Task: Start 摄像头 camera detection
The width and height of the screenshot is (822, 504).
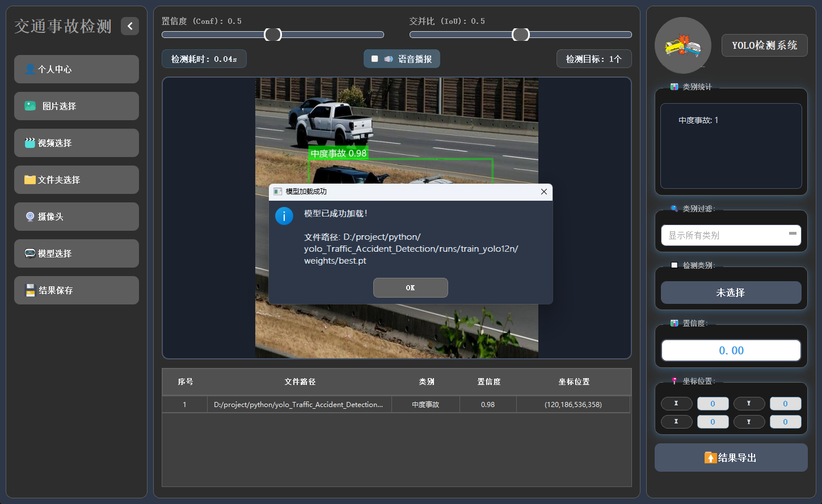Action: click(77, 217)
